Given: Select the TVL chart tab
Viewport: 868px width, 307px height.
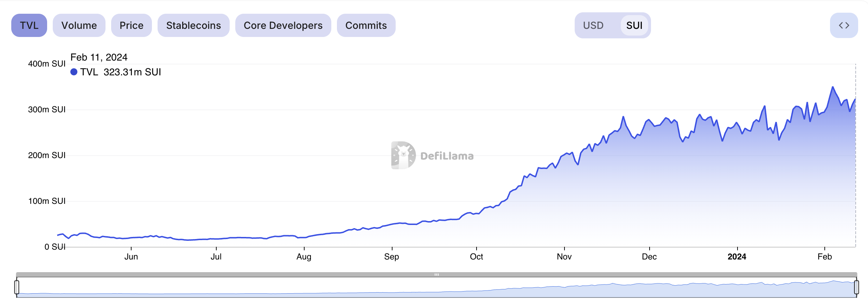Looking at the screenshot, I should coord(29,25).
